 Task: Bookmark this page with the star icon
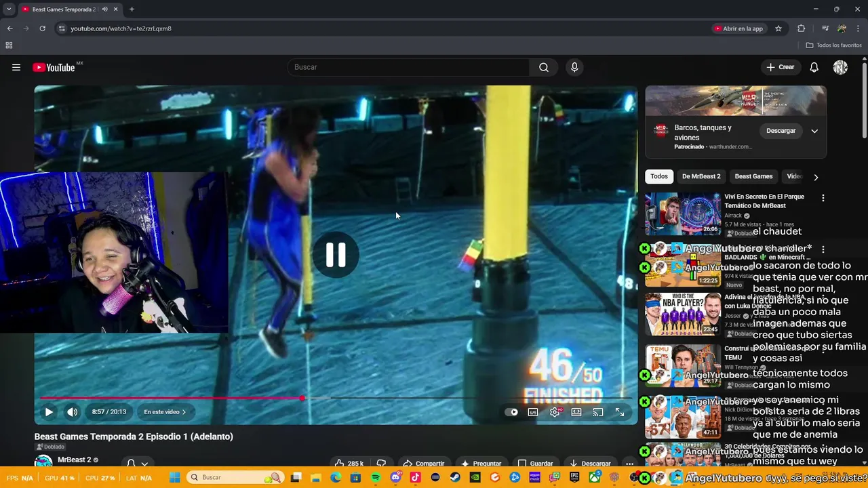[x=778, y=28]
